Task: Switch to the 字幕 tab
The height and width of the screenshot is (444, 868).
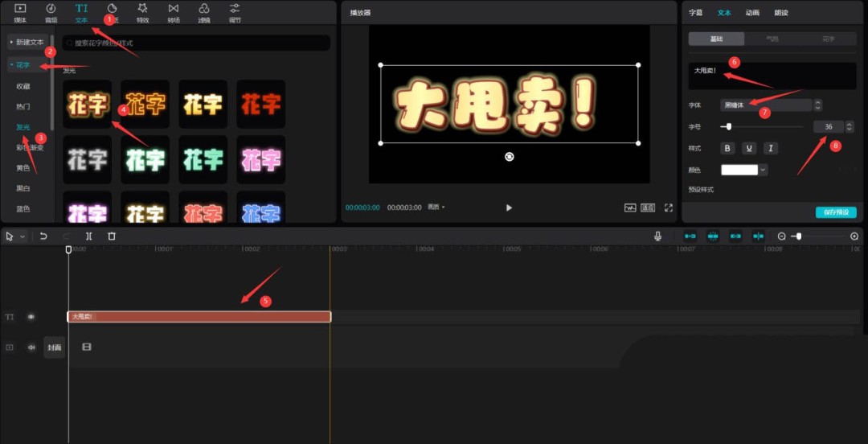Action: tap(695, 13)
